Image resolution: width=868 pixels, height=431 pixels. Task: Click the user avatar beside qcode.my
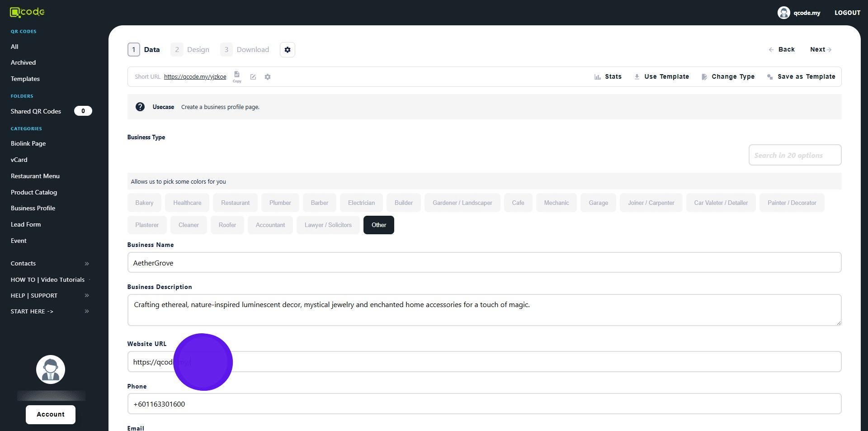[x=783, y=13]
